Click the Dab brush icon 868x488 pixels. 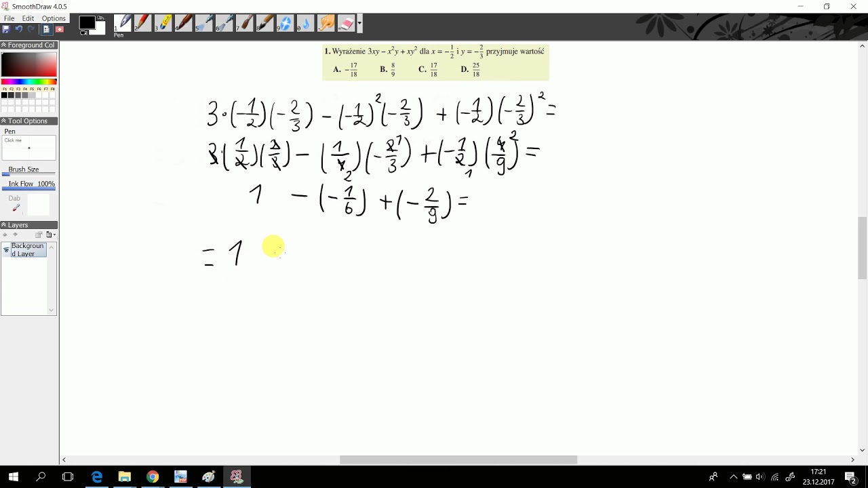pyautogui.click(x=16, y=208)
